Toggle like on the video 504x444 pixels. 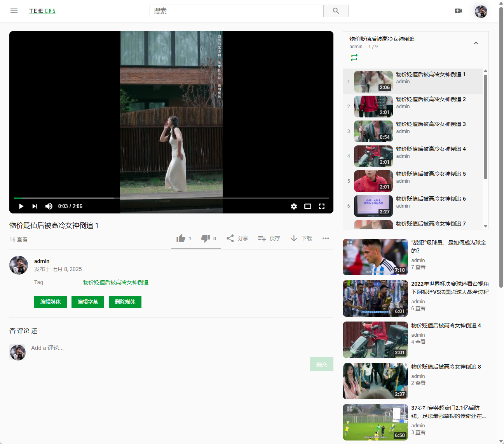pyautogui.click(x=181, y=238)
